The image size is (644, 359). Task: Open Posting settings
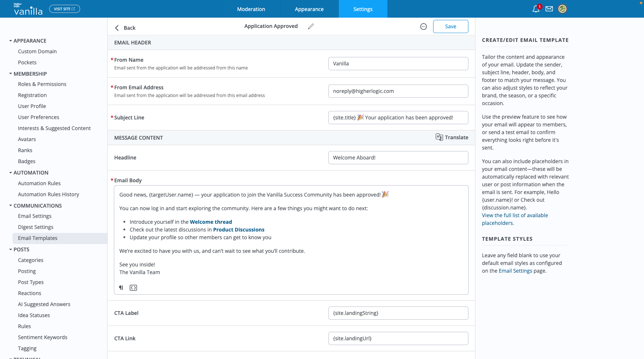pyautogui.click(x=27, y=271)
